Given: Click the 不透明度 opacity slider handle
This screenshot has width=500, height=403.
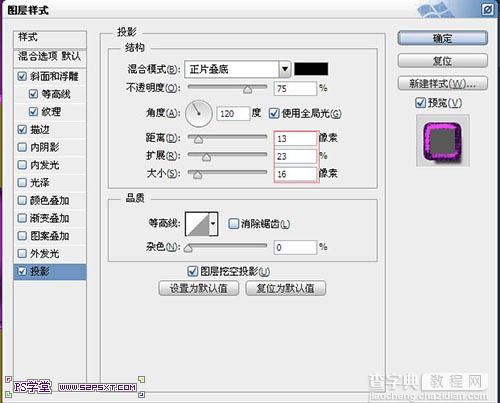Looking at the screenshot, I should point(248,90).
